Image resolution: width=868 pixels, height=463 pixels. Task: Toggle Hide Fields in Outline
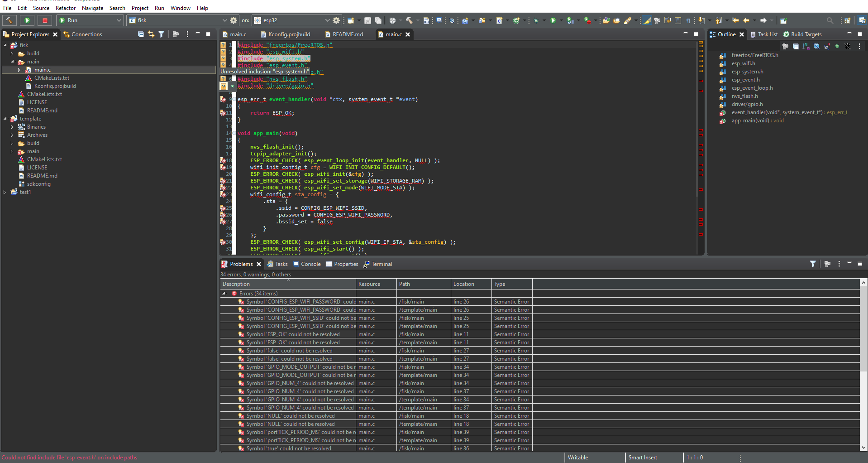[816, 46]
